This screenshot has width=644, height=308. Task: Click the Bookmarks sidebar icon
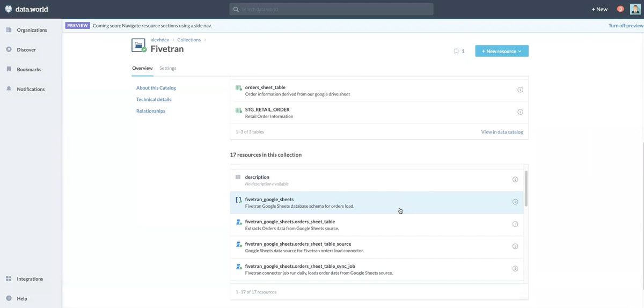point(9,69)
